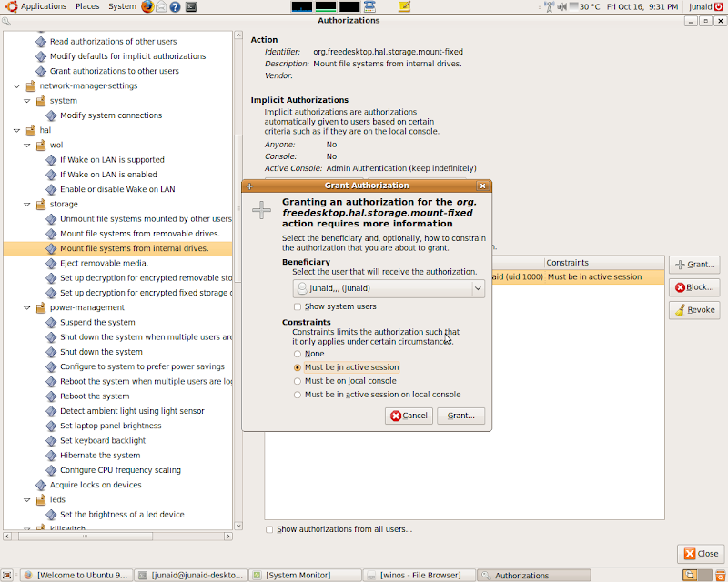This screenshot has width=728, height=582.
Task: Click the Block... button
Action: (x=694, y=287)
